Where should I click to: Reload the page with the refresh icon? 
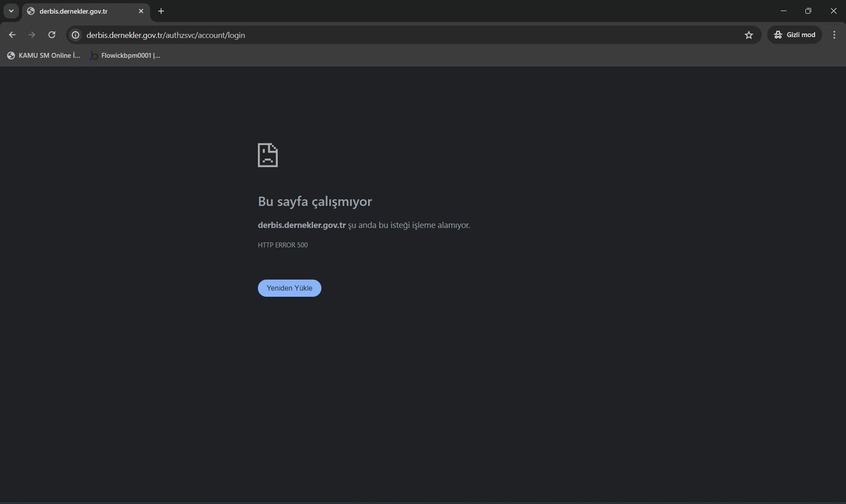[x=51, y=35]
